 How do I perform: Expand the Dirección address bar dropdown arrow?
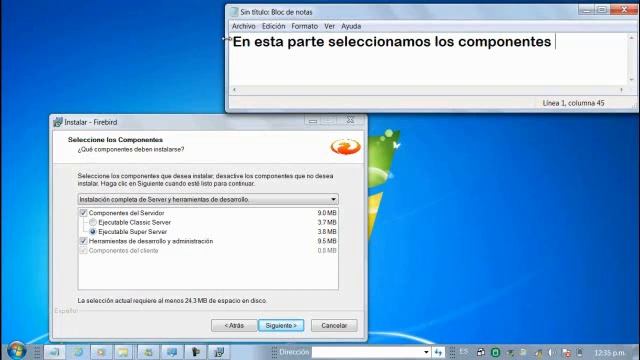[426, 352]
